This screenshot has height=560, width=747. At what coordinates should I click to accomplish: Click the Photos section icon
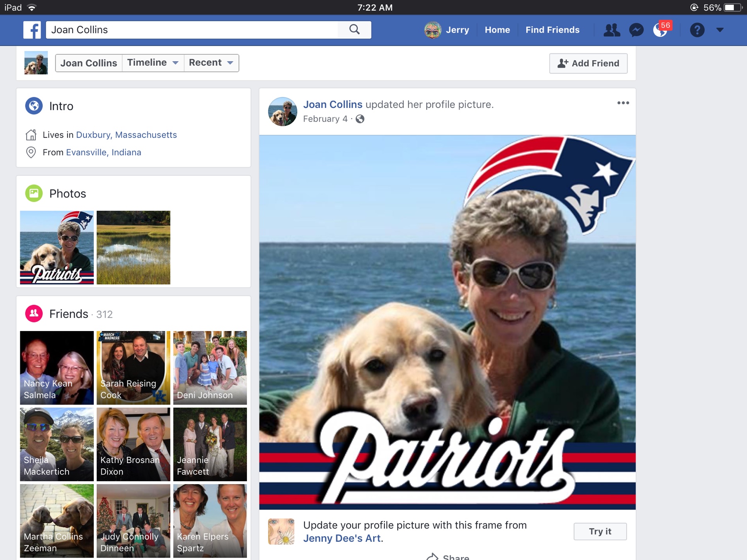pyautogui.click(x=34, y=193)
